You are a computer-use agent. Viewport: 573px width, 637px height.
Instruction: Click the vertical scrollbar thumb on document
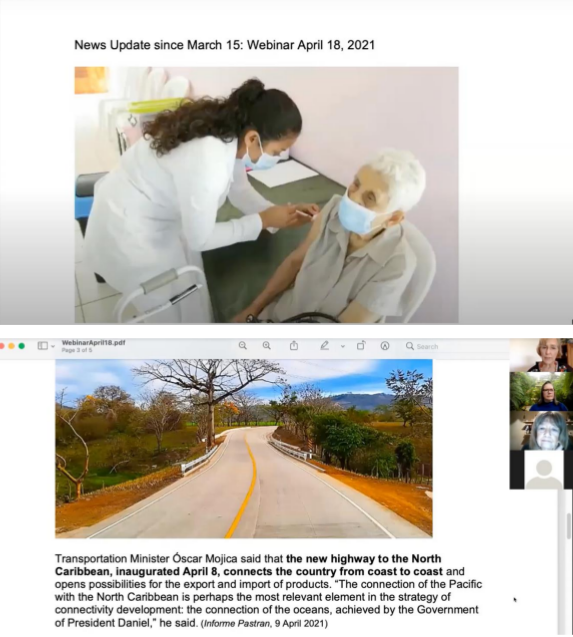tap(569, 526)
